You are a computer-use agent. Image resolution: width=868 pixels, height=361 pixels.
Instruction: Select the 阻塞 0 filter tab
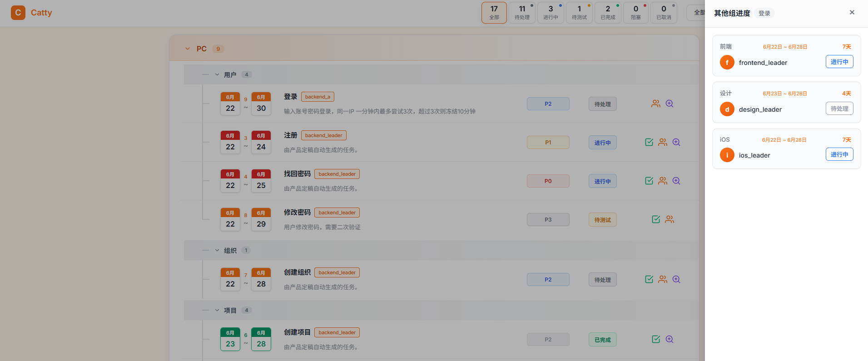tap(636, 13)
